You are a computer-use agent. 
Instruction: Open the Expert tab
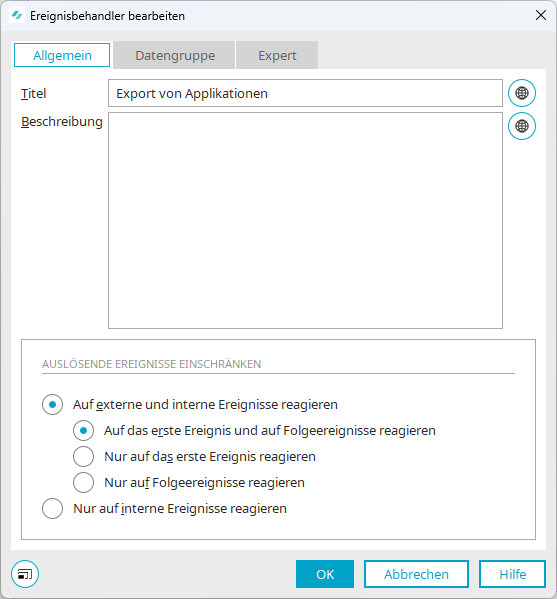tap(277, 55)
